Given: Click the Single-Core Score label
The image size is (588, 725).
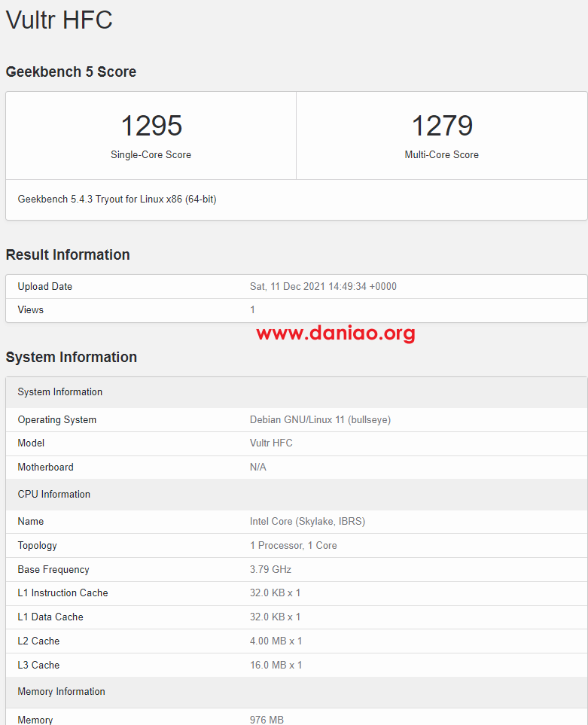Looking at the screenshot, I should pos(151,155).
